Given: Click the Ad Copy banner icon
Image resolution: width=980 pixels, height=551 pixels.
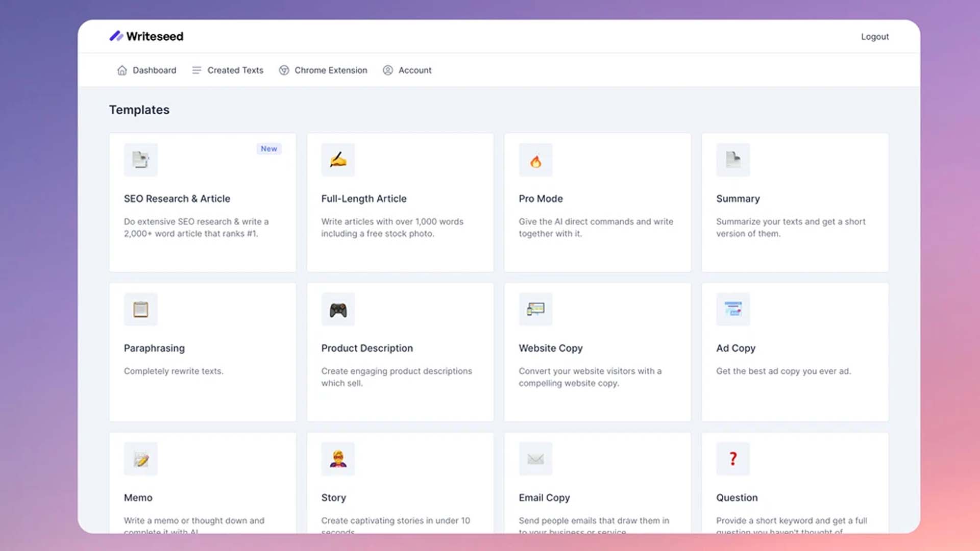Looking at the screenshot, I should click(733, 309).
